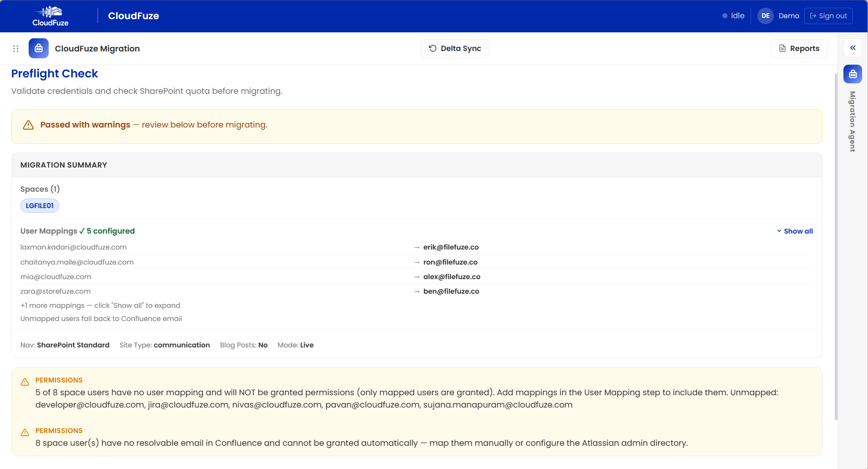Click the blue CloudFuze Migration app icon

[39, 48]
